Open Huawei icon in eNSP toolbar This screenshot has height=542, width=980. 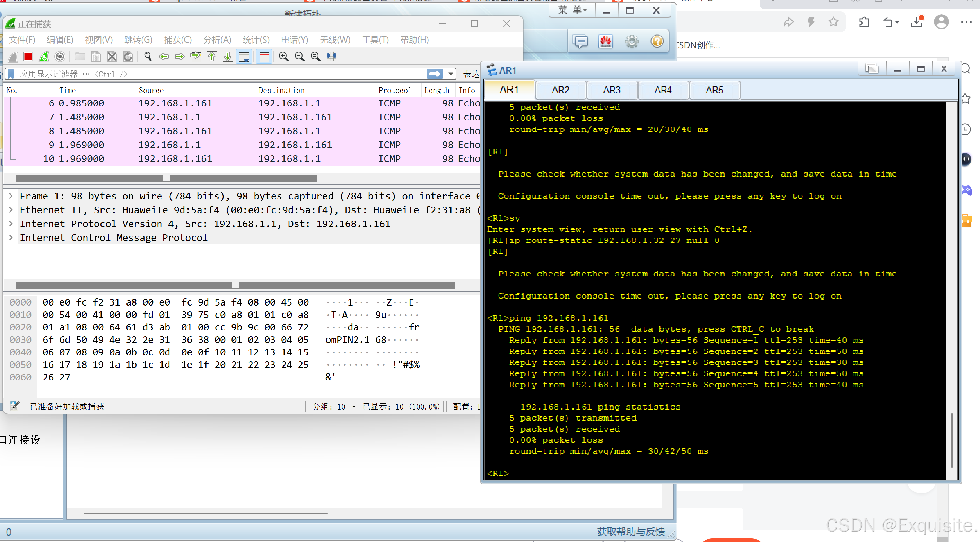tap(605, 41)
